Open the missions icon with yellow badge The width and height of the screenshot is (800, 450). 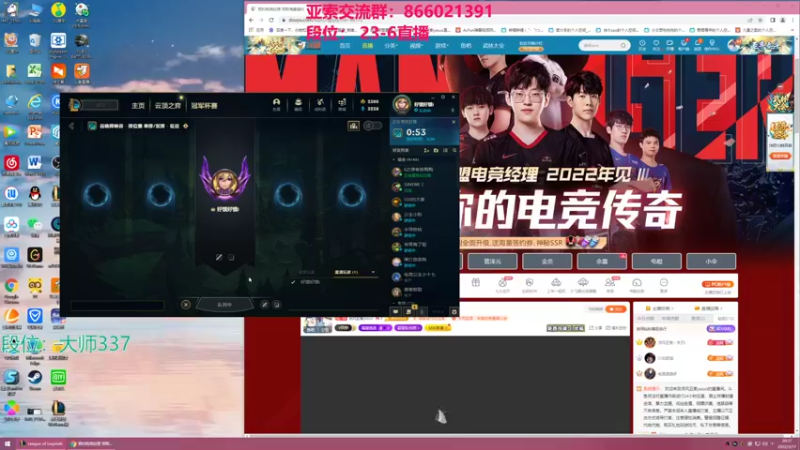coord(409,311)
